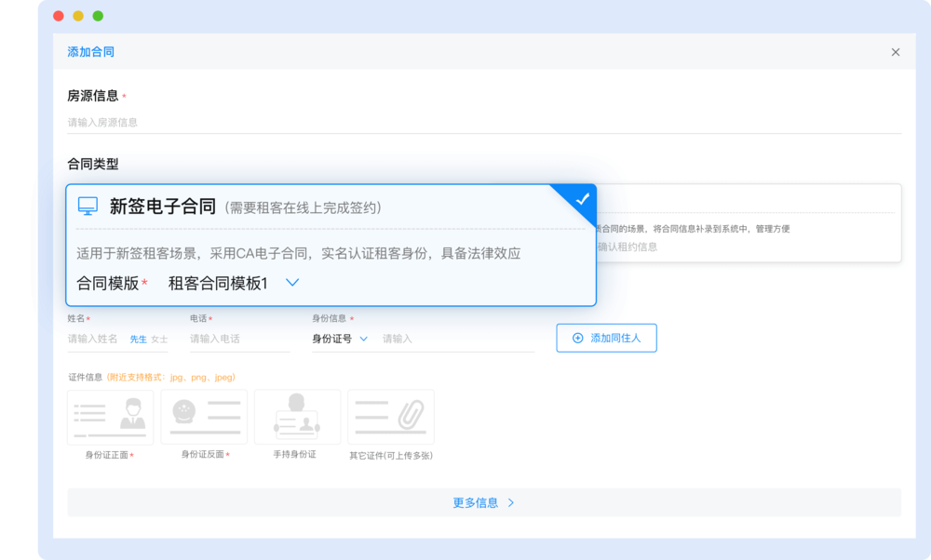Click the macOS green maximize dot
Screen dimensions: 931x560
coord(98,16)
